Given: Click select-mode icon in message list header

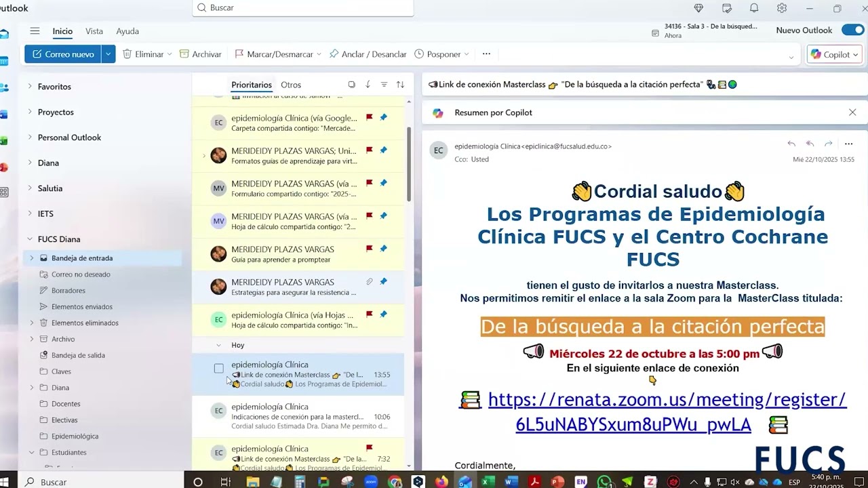Looking at the screenshot, I should 351,85.
